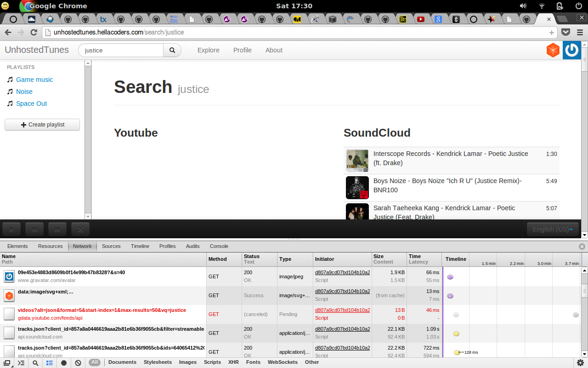Click the dock-to-window DevTools icon
Viewport: 588px width, 368px height.
pos(7,363)
